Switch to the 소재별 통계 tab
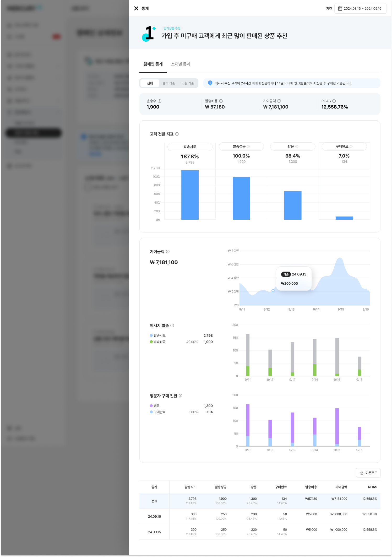 (x=181, y=64)
